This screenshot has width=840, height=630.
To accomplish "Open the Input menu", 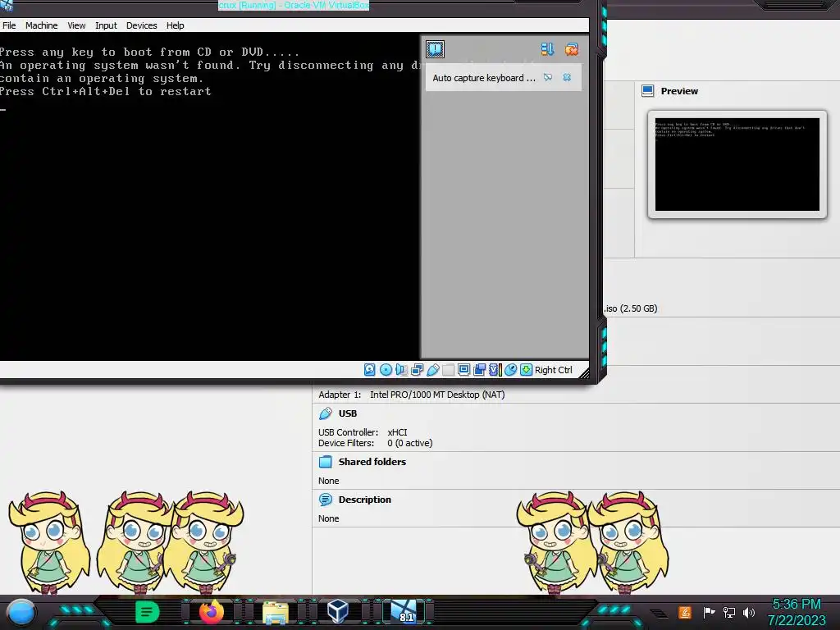I will coord(106,25).
